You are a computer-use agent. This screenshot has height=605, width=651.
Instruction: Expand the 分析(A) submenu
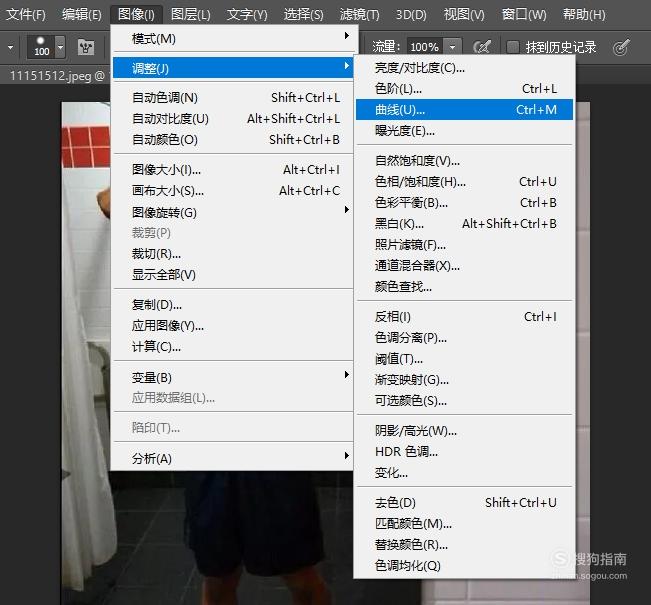click(x=233, y=458)
